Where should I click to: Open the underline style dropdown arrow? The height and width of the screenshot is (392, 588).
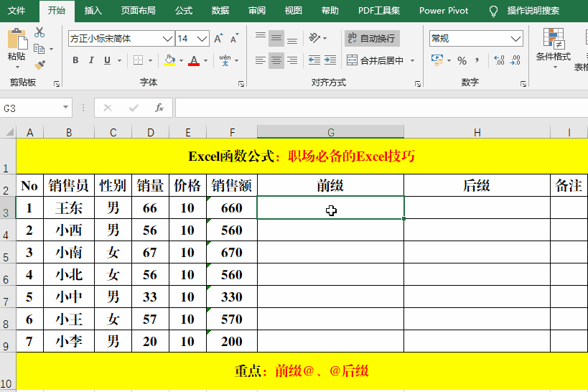pyautogui.click(x=119, y=60)
